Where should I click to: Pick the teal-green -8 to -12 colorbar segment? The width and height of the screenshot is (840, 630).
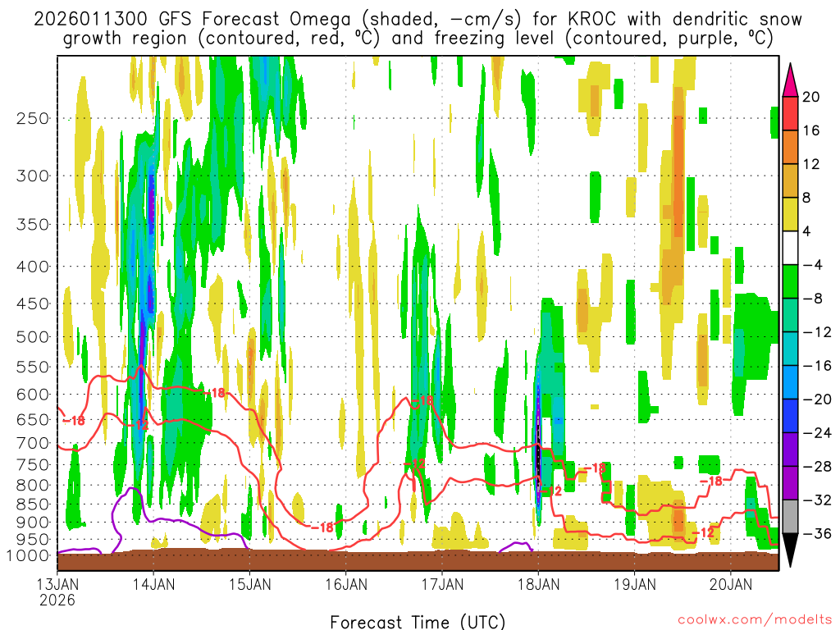click(790, 315)
